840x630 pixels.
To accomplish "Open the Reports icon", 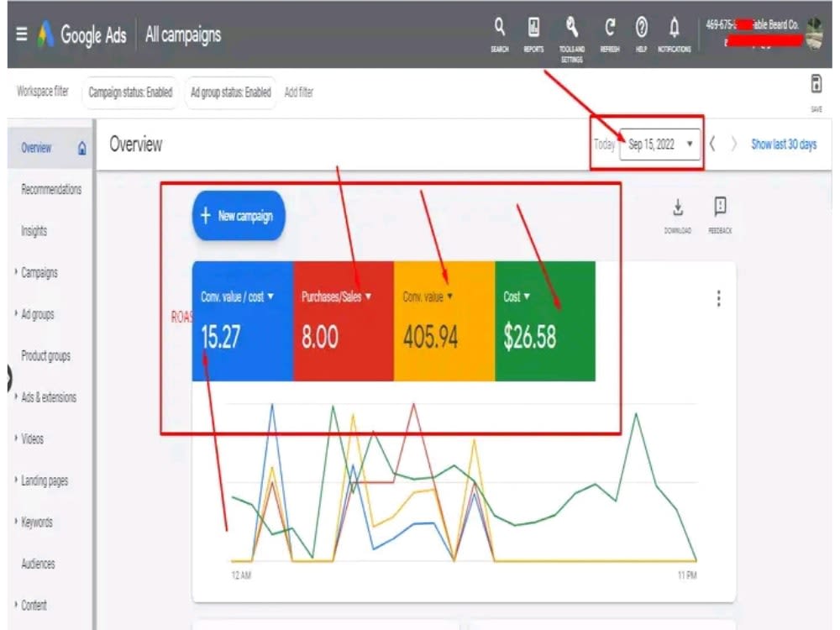I will [x=533, y=34].
